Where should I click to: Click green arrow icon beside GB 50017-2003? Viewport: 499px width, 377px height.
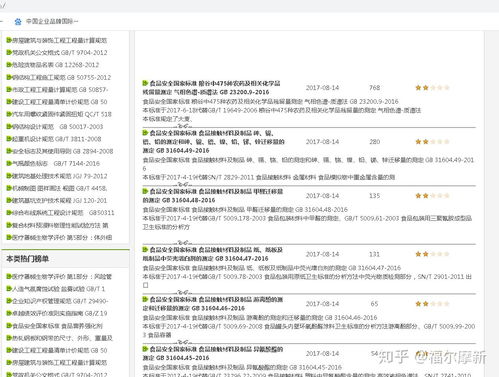[9, 126]
